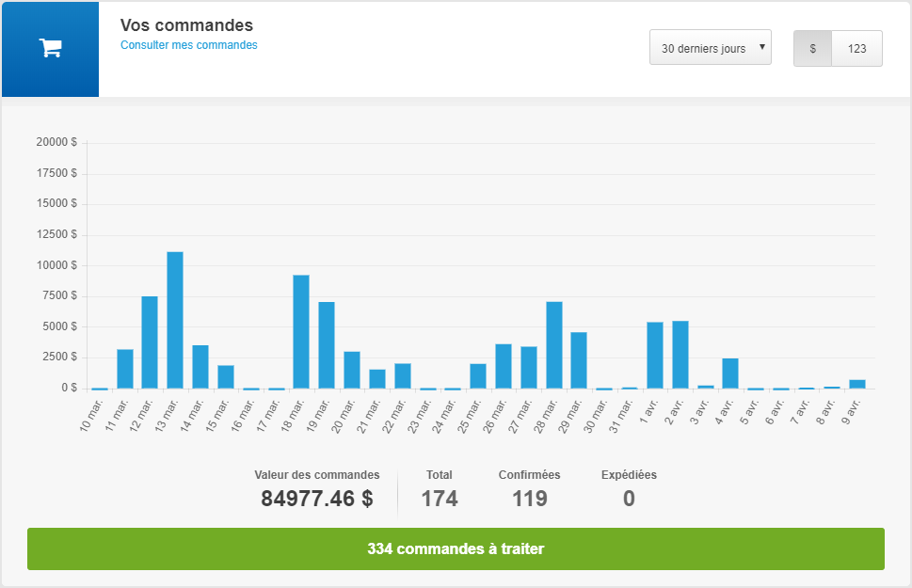Click the 7500 $ axis label
The image size is (912, 588).
point(59,295)
